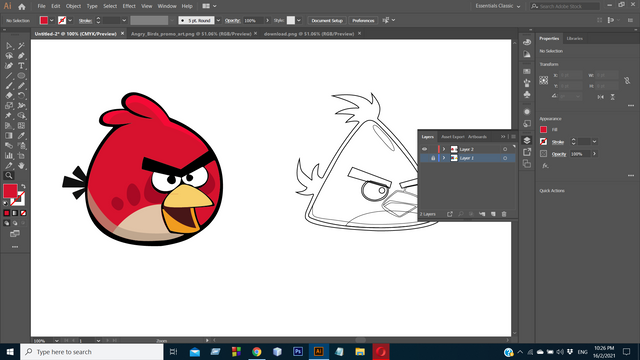Switch to Angry_Birds_promo_art.png document tab
Screen dimensions: 640x360
point(191,34)
